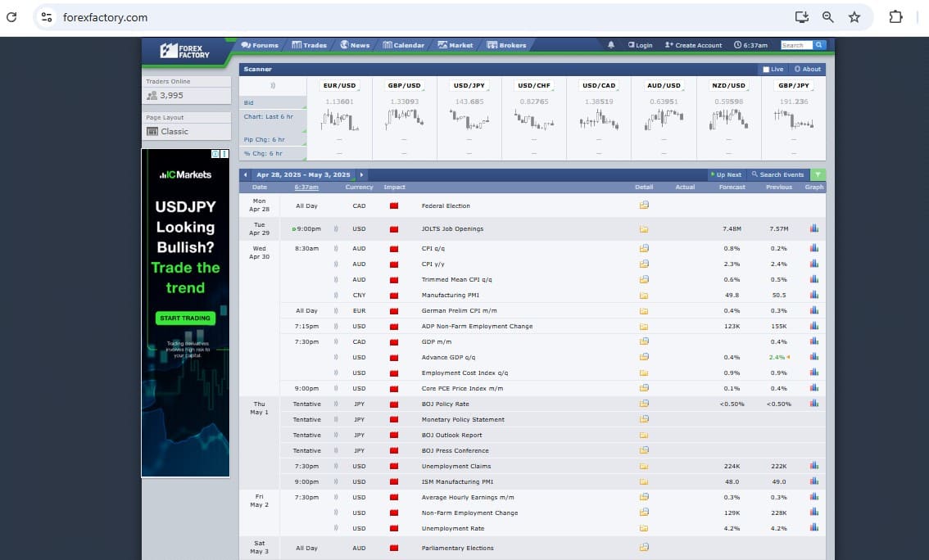Open detail folder for Manufacturing PMI
This screenshot has height=560, width=929.
[x=643, y=295]
